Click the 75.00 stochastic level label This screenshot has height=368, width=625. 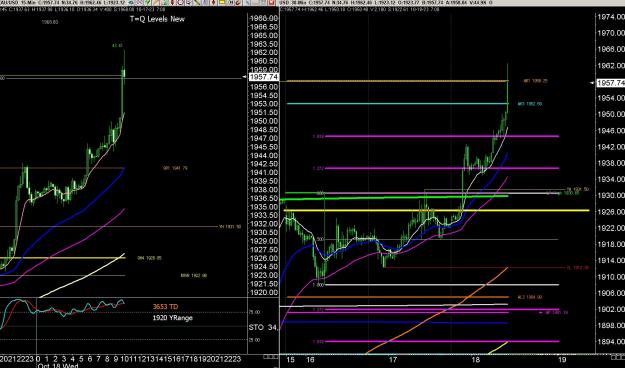(254, 312)
